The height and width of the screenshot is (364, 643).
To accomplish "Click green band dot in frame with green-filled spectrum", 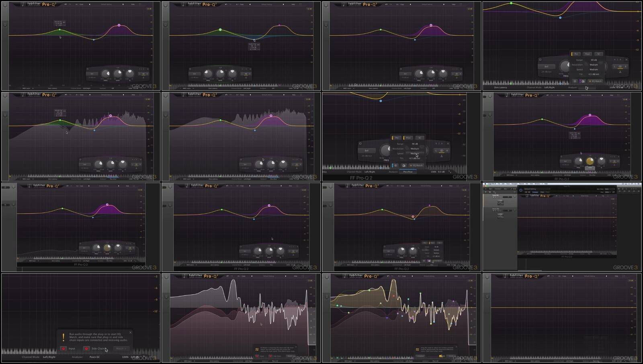I will click(x=60, y=120).
